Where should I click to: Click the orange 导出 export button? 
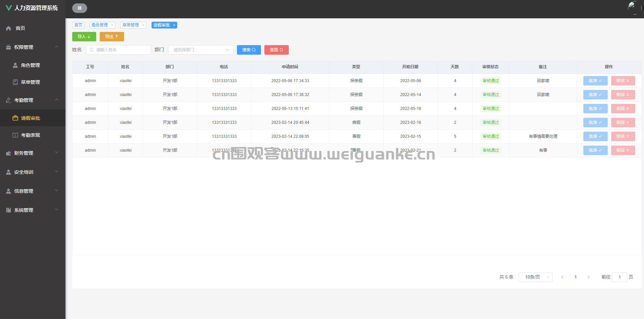pos(112,37)
